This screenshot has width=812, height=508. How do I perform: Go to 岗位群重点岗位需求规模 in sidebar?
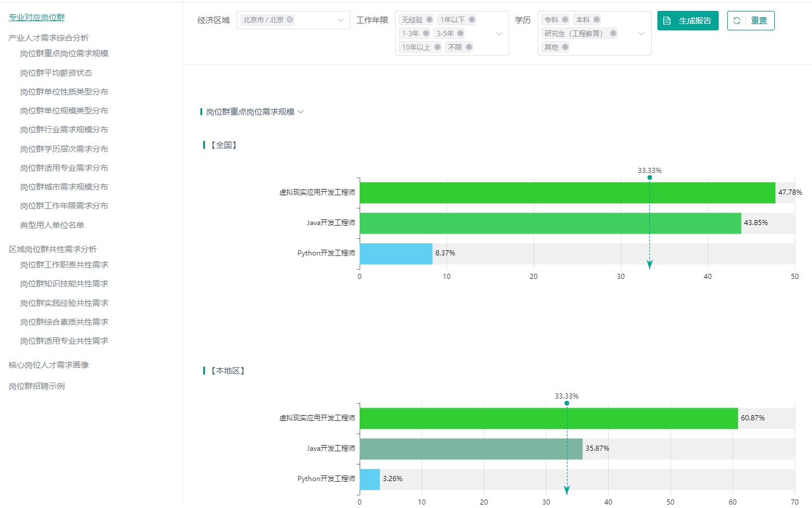coord(64,53)
